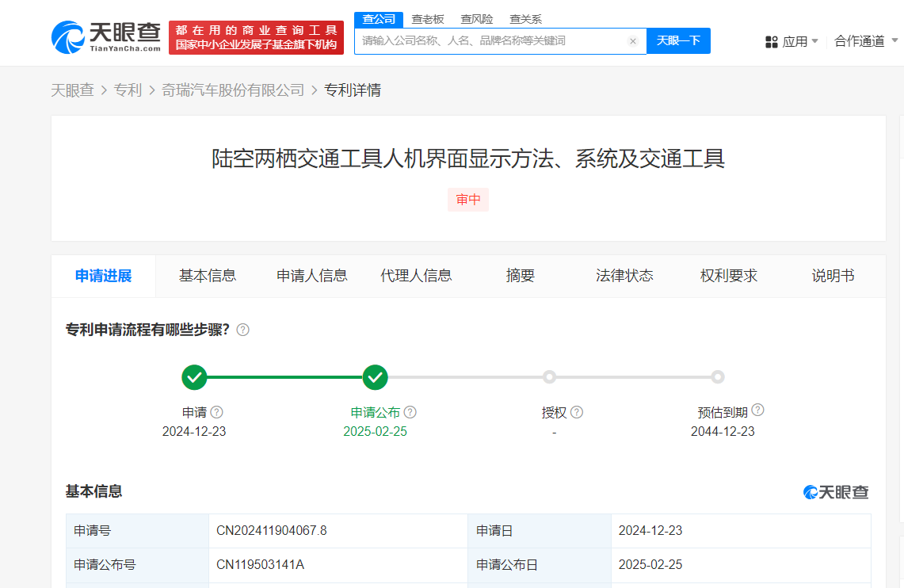Switch to the 申请人信息 tab
Image resolution: width=904 pixels, height=588 pixels.
point(312,276)
